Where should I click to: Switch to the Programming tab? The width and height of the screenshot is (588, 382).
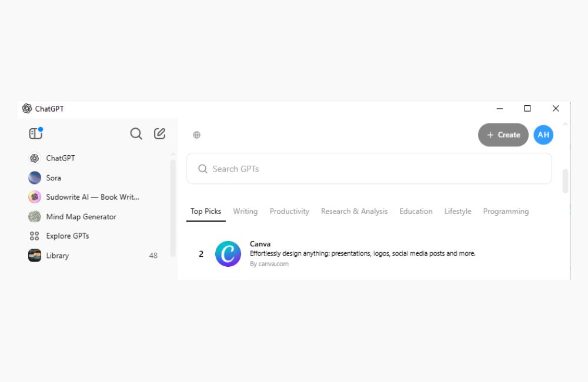[506, 212]
